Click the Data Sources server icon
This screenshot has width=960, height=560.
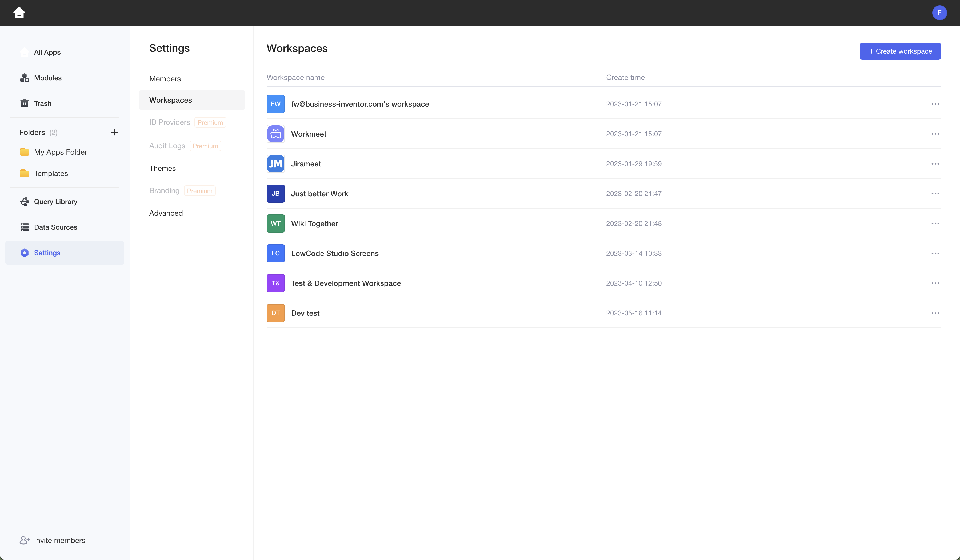(x=24, y=227)
